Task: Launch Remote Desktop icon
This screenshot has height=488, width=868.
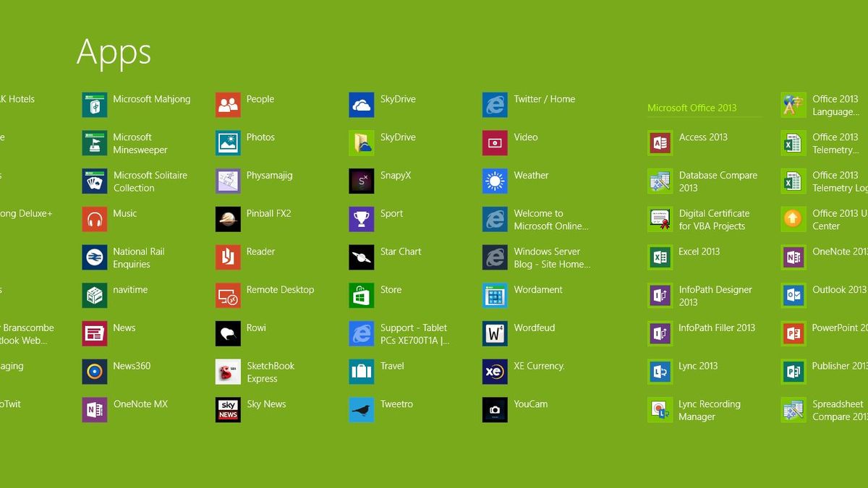Action: (228, 296)
